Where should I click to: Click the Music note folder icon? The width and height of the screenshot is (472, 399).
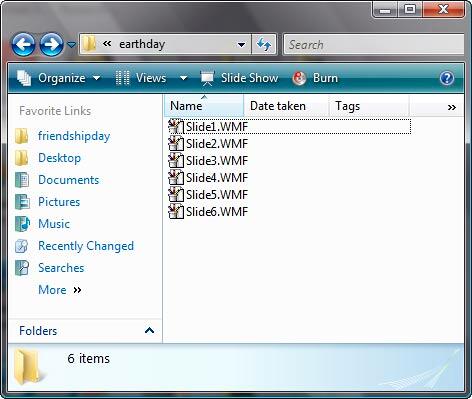click(x=22, y=224)
